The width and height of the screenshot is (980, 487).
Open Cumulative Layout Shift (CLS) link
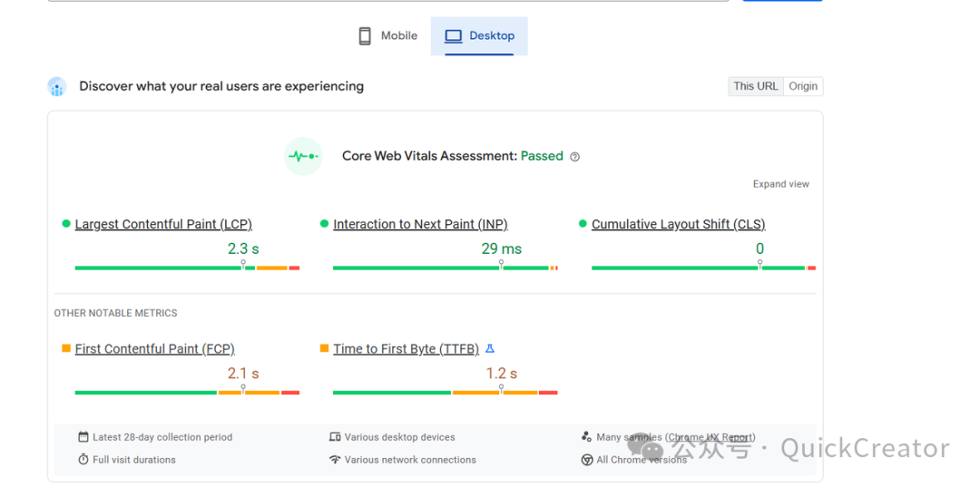coord(678,225)
